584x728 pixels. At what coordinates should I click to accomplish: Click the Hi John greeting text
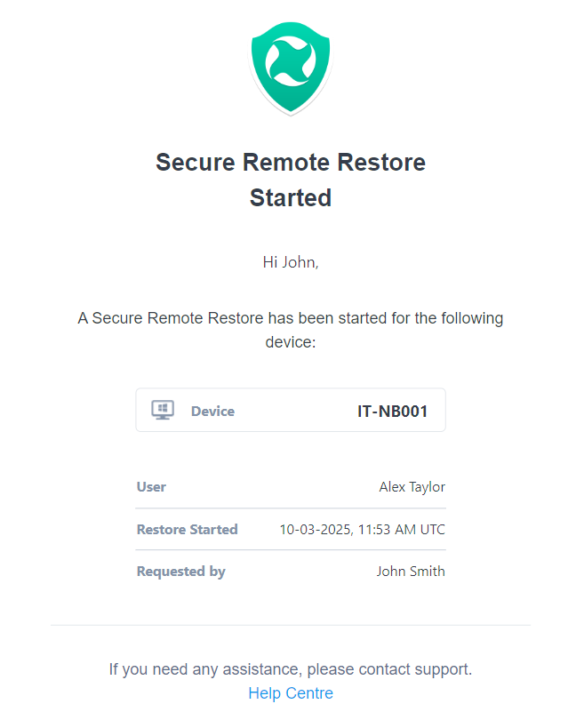[x=291, y=262]
